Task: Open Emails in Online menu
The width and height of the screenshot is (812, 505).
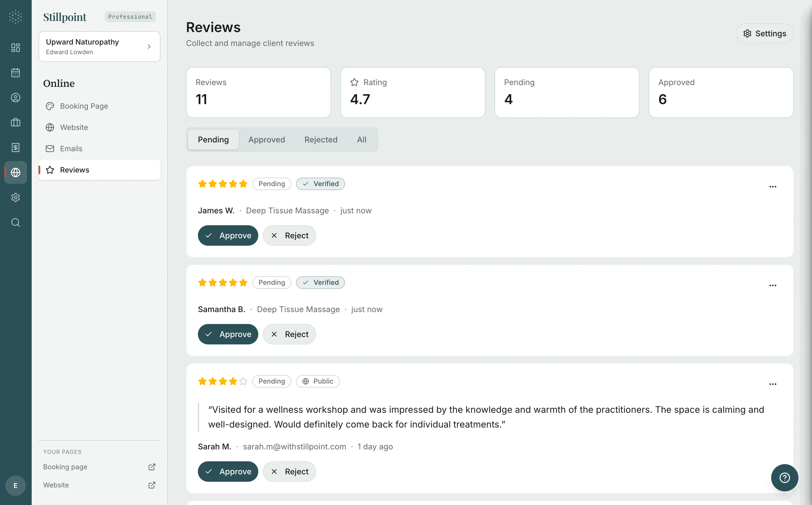Action: tap(100, 149)
